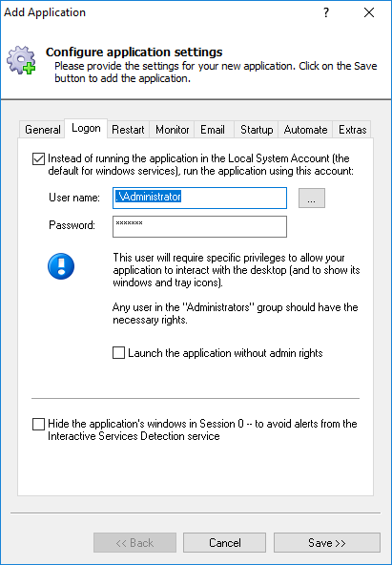Uncheck run application using this account
The height and width of the screenshot is (565, 392).
coord(38,158)
